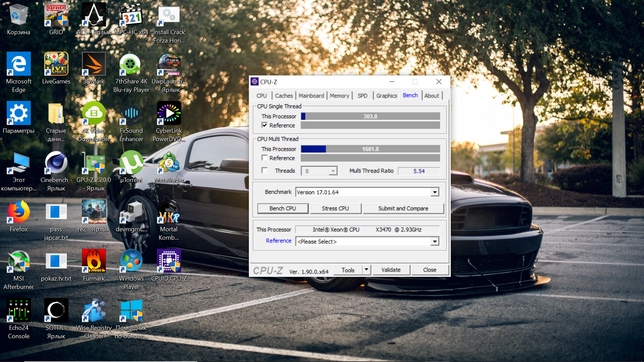
Task: Open the 3DMark desktop icon
Action: pyautogui.click(x=94, y=64)
